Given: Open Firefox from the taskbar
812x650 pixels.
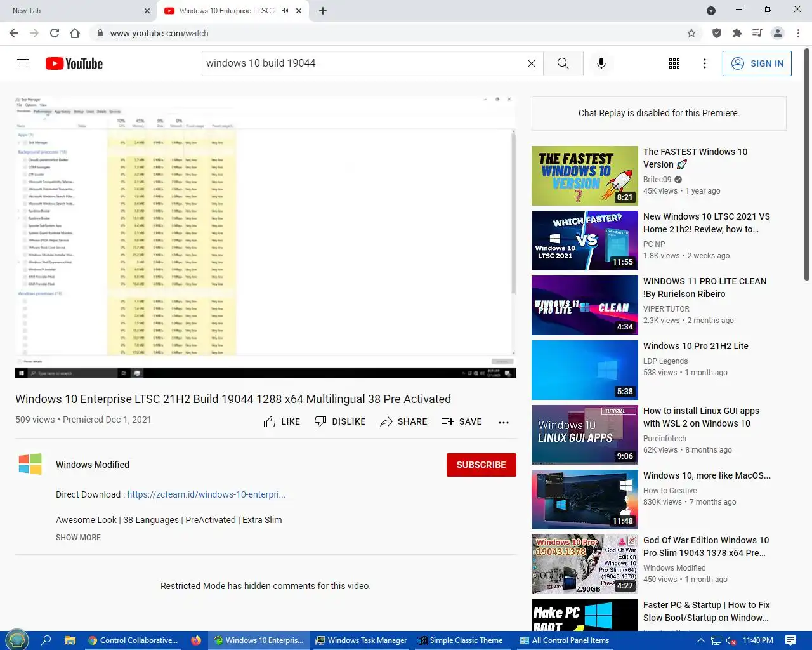Looking at the screenshot, I should coord(196,640).
